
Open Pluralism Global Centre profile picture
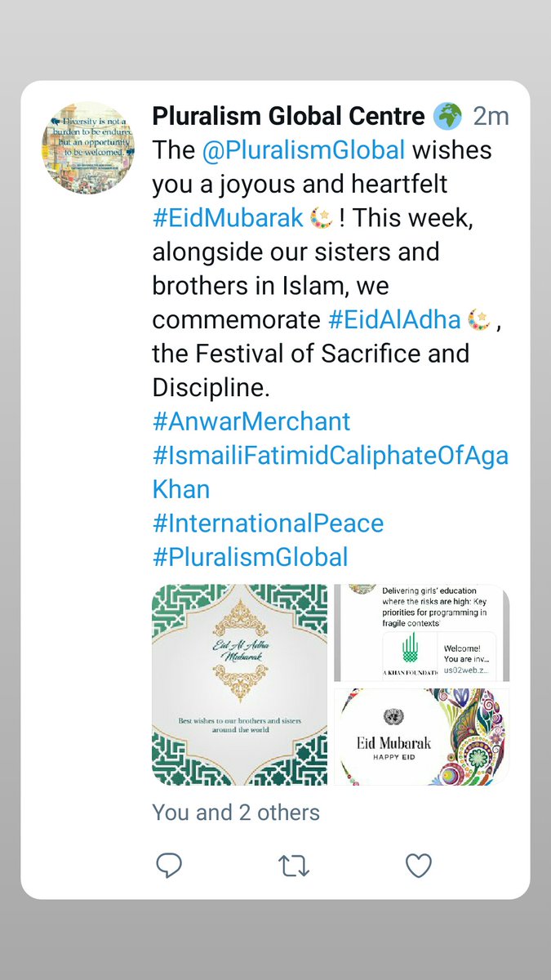(x=88, y=148)
